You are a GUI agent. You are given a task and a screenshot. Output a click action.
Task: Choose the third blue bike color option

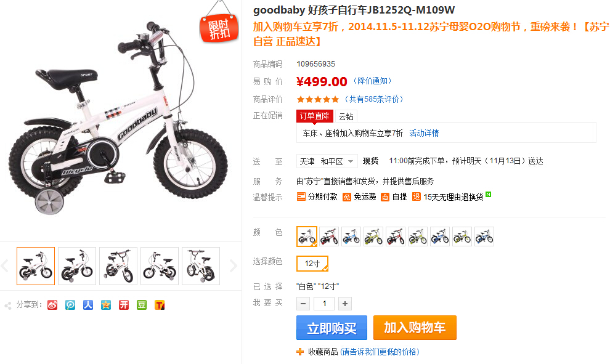click(x=484, y=237)
